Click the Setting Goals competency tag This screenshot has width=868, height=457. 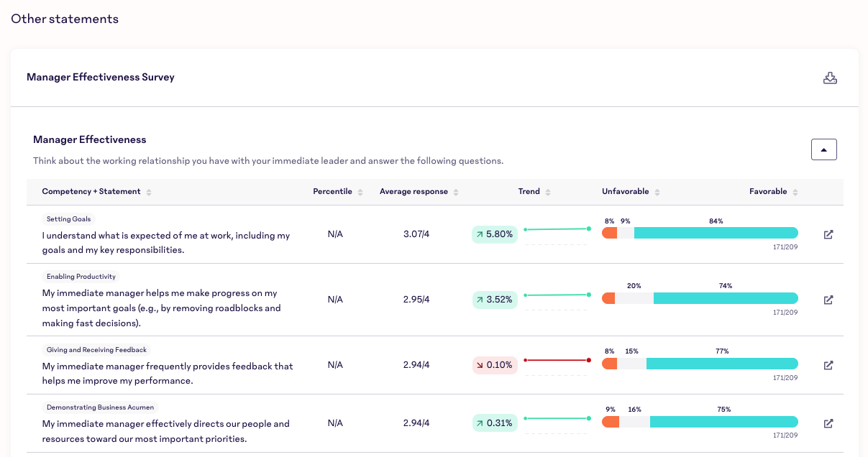pos(68,219)
